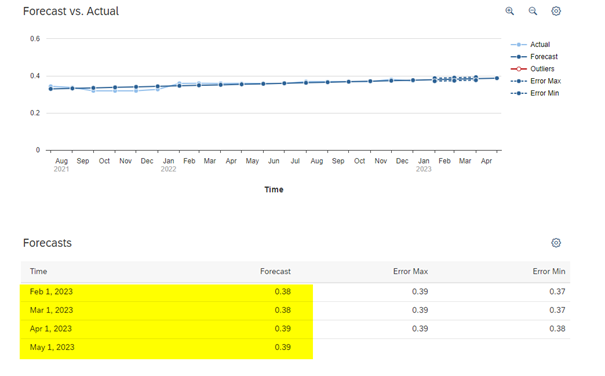Toggle the Outliers legend entry
605x376 pixels.
tap(532, 69)
